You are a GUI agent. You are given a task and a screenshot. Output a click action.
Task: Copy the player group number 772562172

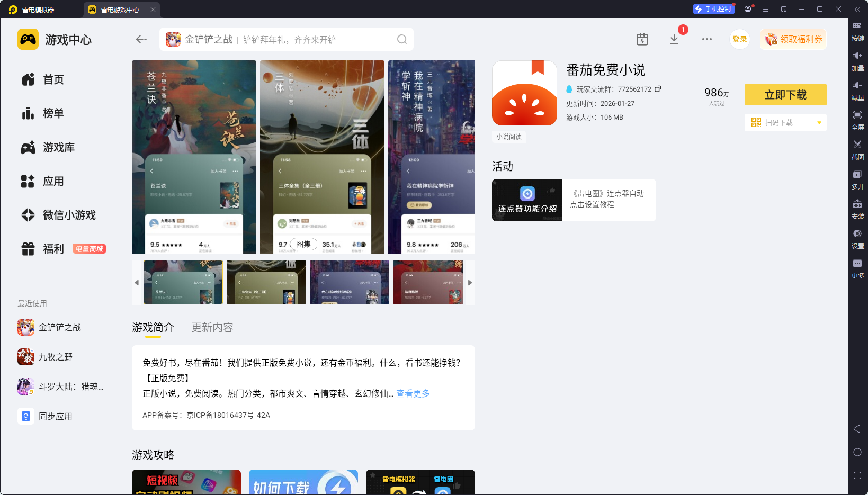click(658, 89)
